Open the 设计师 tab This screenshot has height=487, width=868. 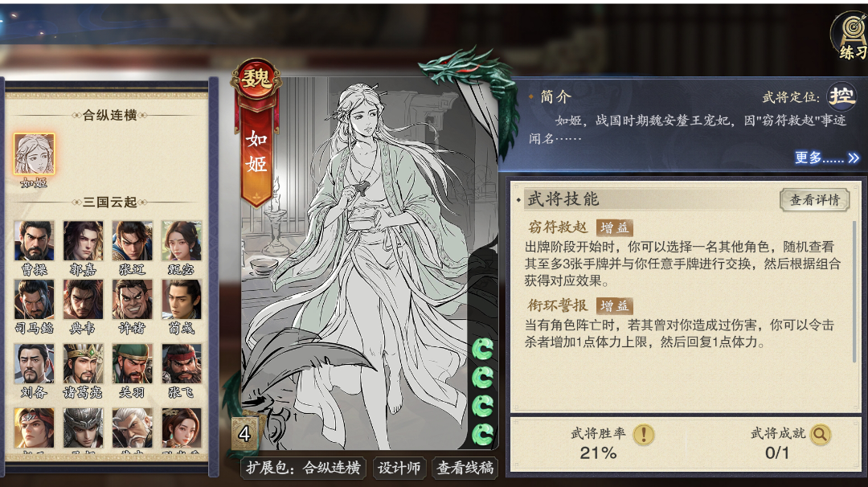click(399, 469)
